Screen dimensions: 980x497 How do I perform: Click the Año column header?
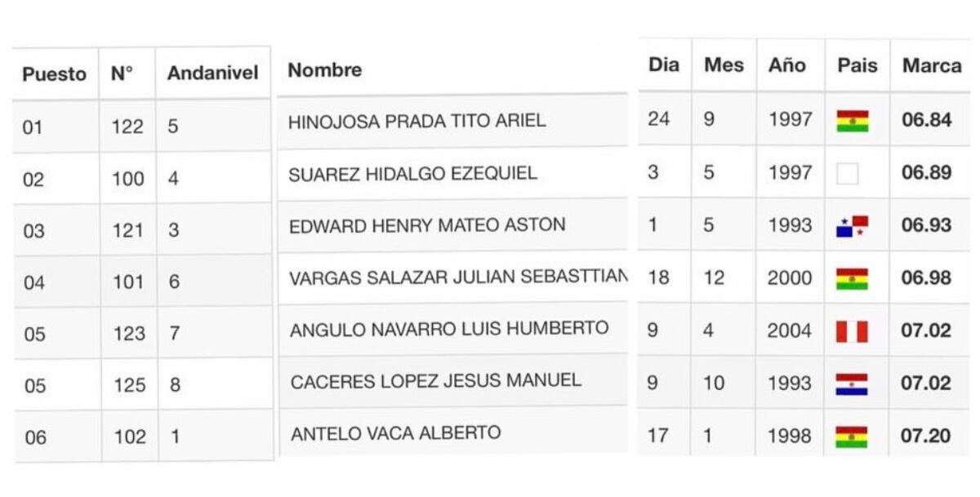(x=786, y=65)
